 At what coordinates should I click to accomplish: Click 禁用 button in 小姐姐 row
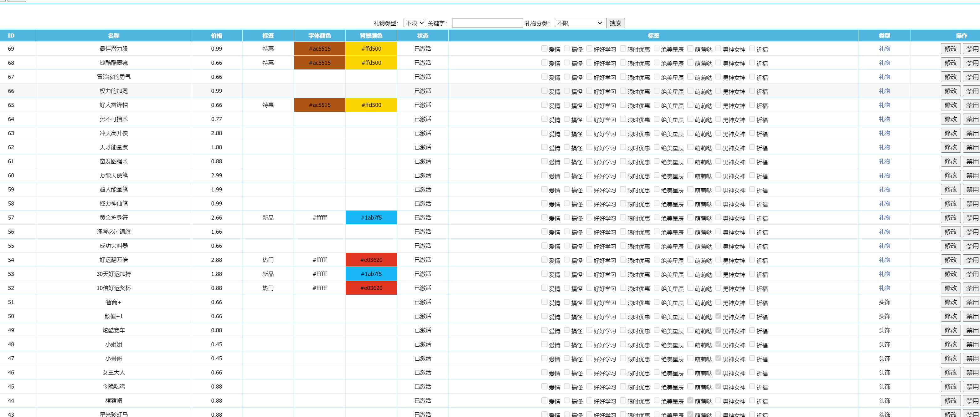point(972,344)
